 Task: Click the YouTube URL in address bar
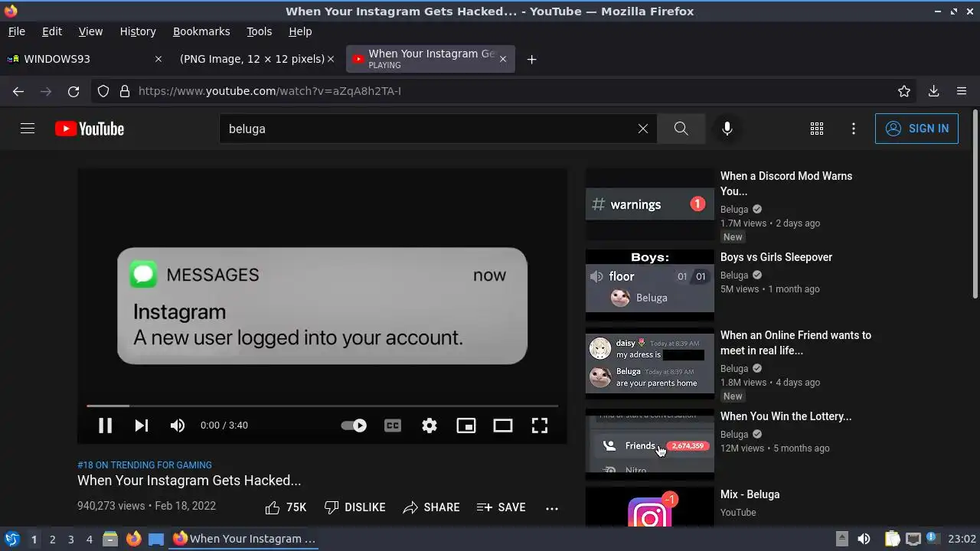269,91
